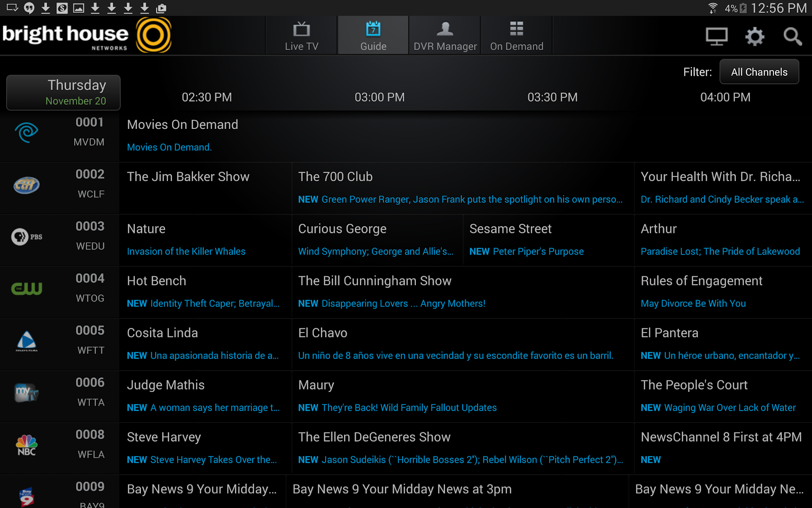Tap the battery indicator in status bar
Image resolution: width=812 pixels, height=508 pixels.
(x=743, y=8)
